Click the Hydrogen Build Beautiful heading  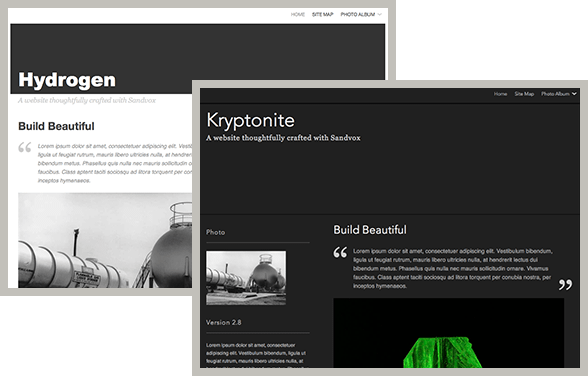pyautogui.click(x=56, y=126)
